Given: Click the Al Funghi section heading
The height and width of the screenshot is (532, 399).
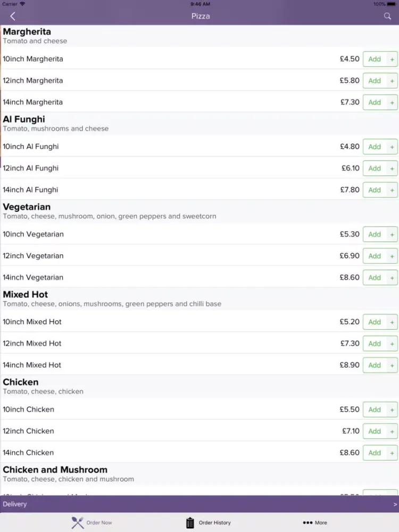Looking at the screenshot, I should click(24, 119).
